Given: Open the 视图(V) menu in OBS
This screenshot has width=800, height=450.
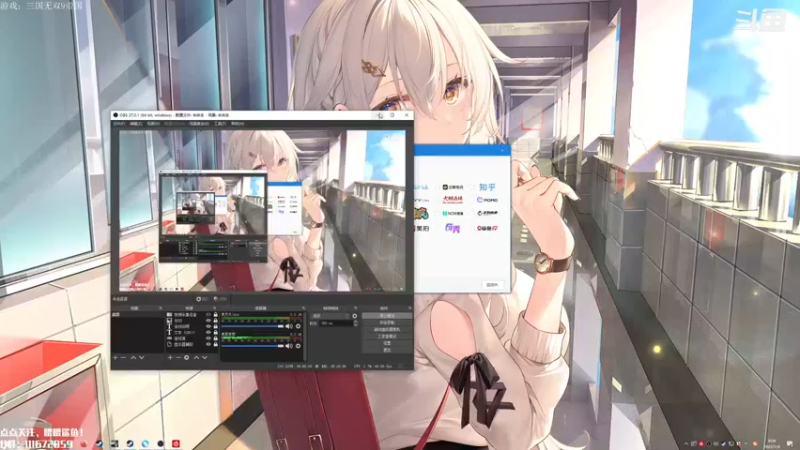Looking at the screenshot, I should click(x=153, y=123).
